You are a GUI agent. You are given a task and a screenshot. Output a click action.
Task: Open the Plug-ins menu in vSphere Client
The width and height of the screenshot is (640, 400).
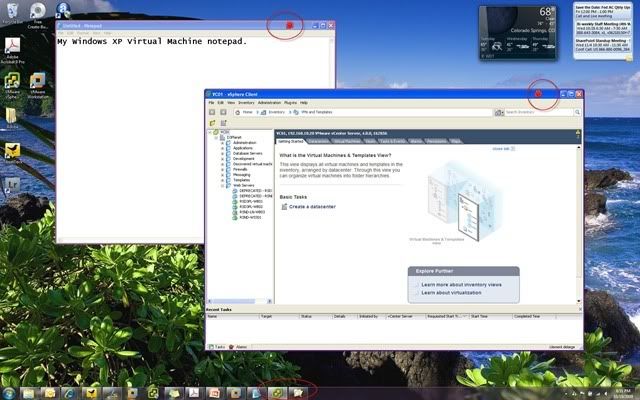click(x=290, y=103)
